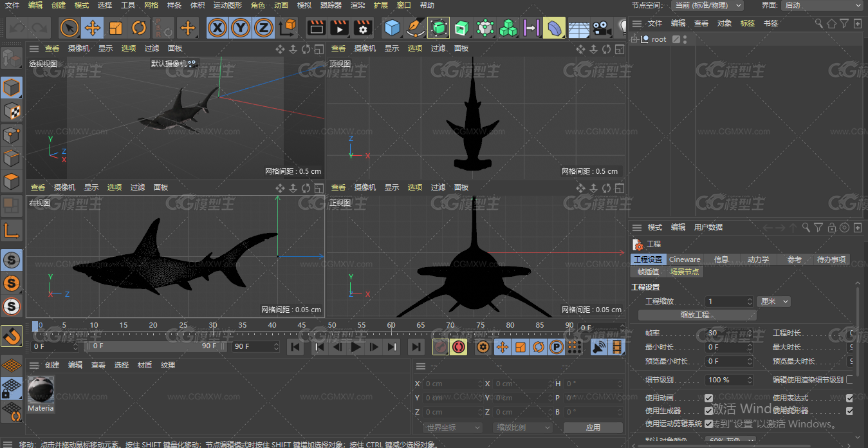
Task: Open the 世界坐标 dropdown
Action: pyautogui.click(x=453, y=427)
